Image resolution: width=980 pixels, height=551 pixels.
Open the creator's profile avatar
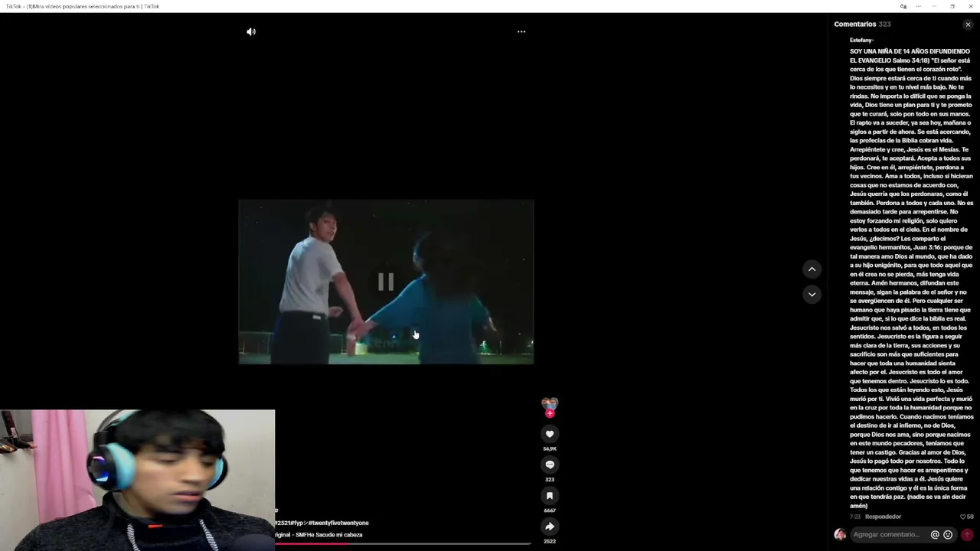click(550, 403)
